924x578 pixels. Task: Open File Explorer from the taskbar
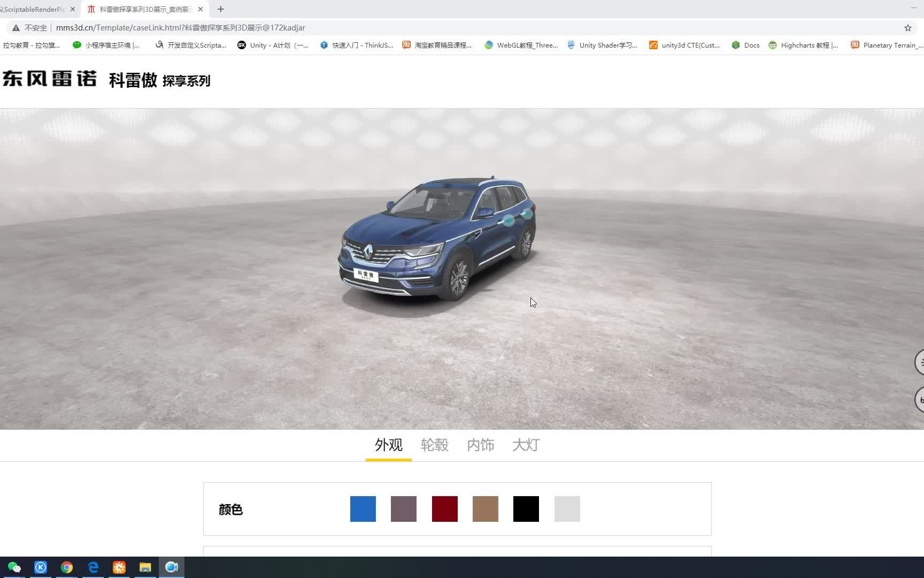pyautogui.click(x=145, y=567)
